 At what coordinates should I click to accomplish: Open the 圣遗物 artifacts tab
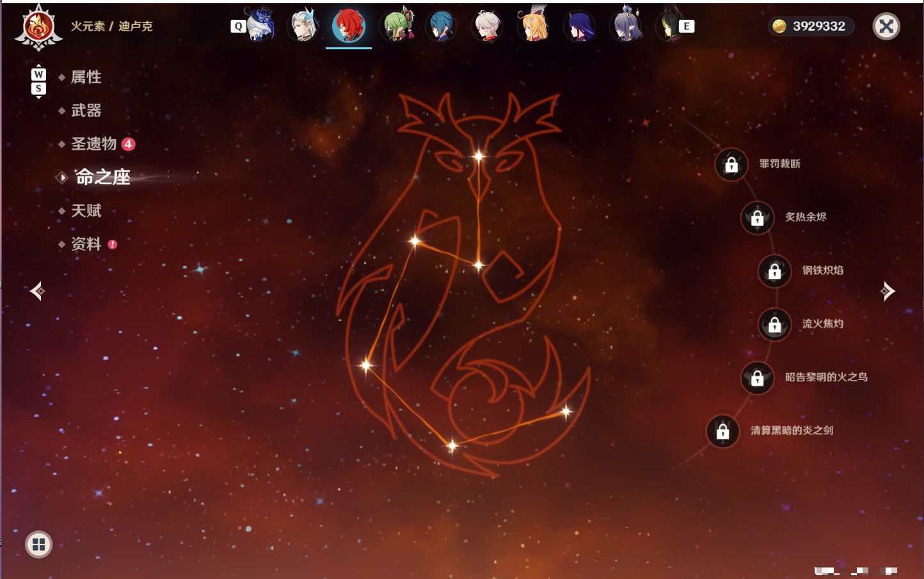pos(93,144)
